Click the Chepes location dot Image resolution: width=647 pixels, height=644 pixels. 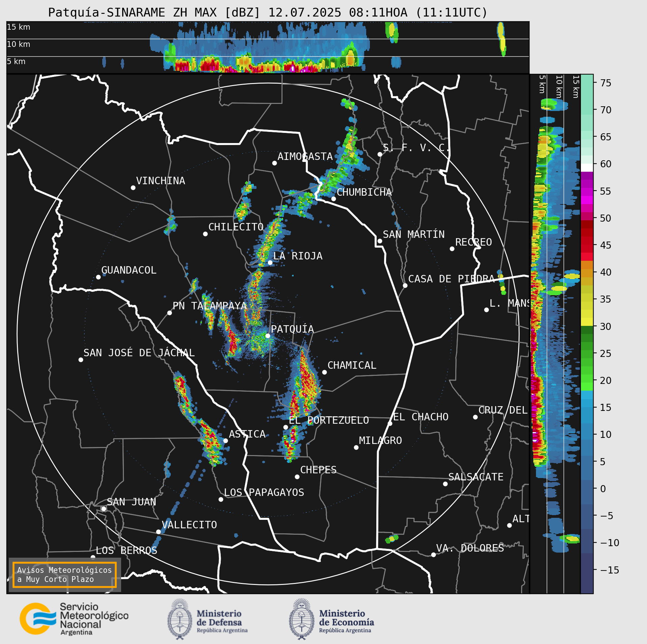click(x=297, y=477)
